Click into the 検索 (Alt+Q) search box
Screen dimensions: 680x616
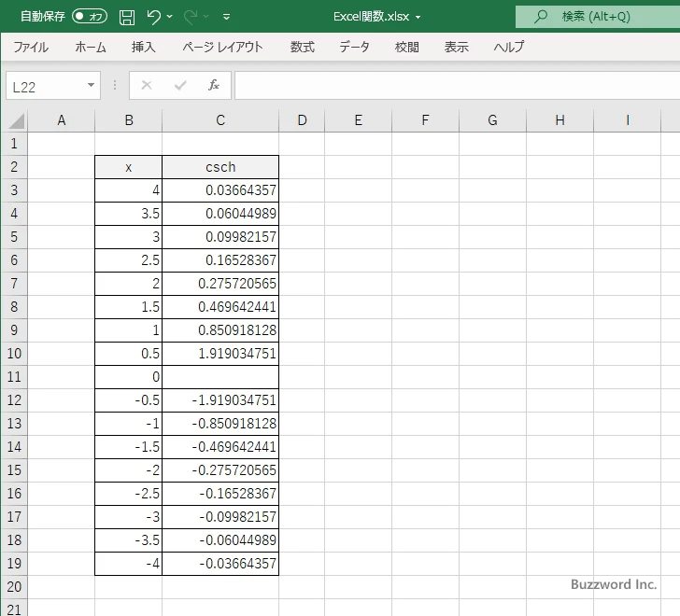coord(598,17)
